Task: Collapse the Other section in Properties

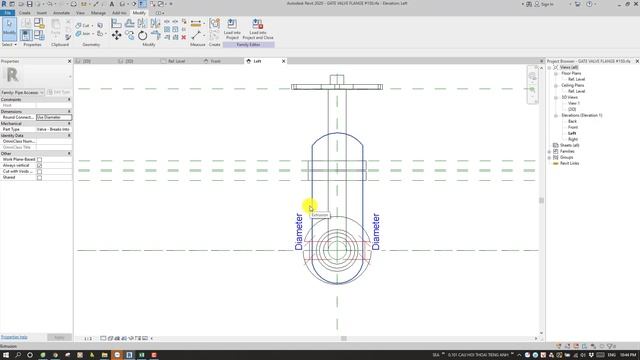Action: click(x=69, y=153)
